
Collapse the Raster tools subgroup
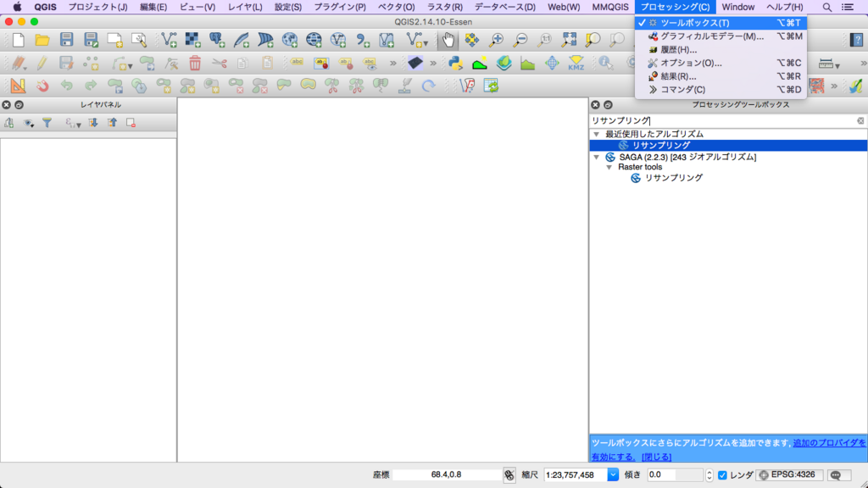609,167
